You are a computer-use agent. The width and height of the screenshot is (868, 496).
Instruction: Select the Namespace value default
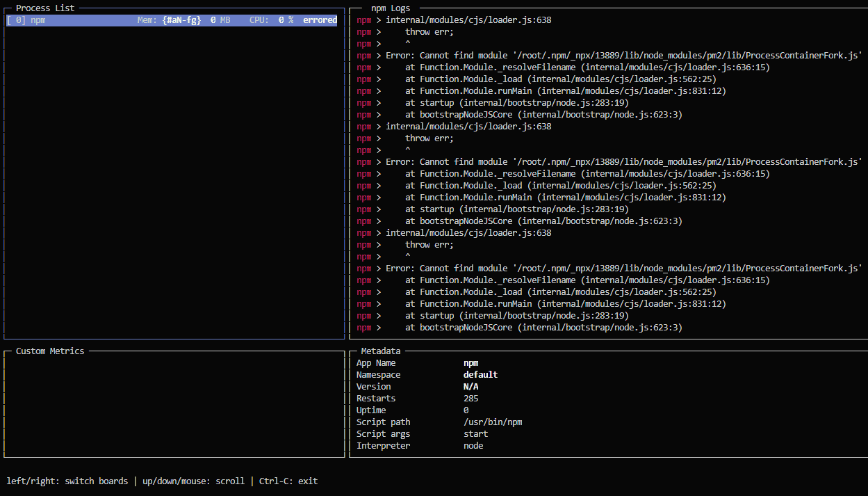480,375
